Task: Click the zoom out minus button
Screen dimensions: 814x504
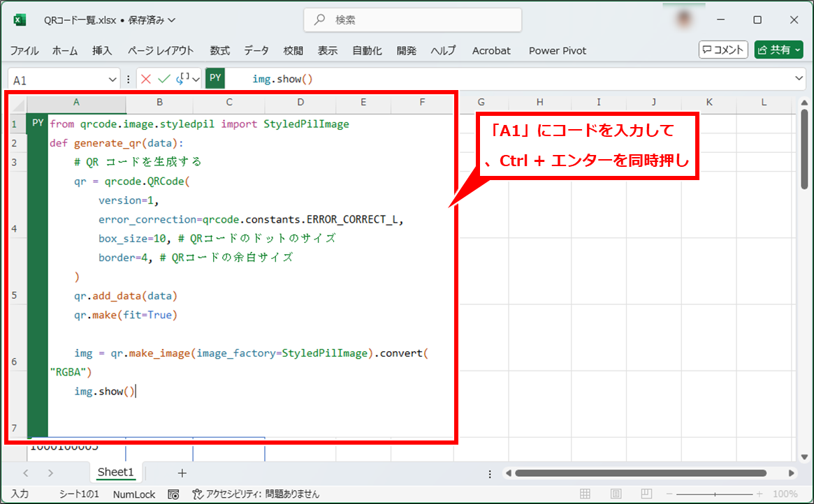Action: (669, 494)
